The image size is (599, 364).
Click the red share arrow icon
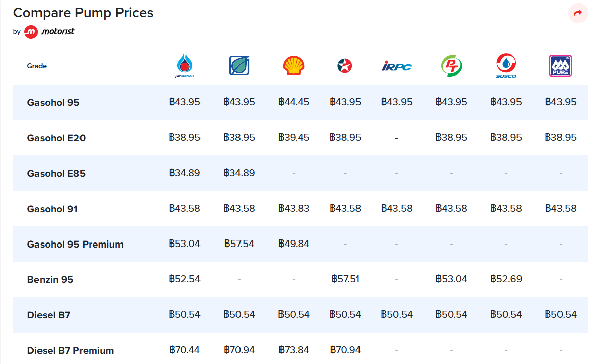578,13
